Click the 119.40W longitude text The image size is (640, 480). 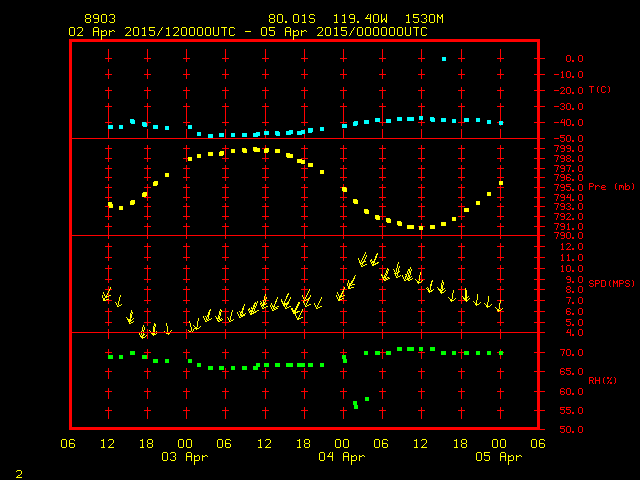[x=366, y=19]
